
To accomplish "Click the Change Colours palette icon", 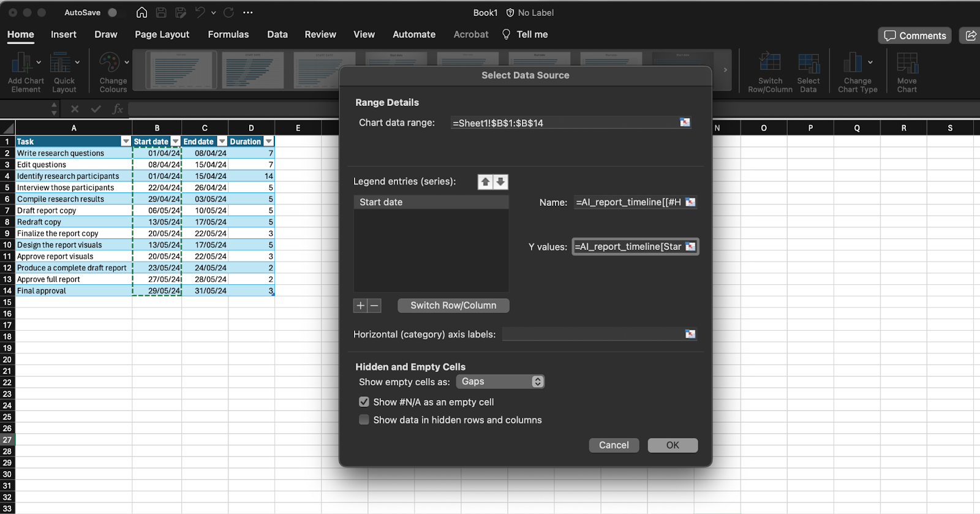I will pyautogui.click(x=110, y=62).
